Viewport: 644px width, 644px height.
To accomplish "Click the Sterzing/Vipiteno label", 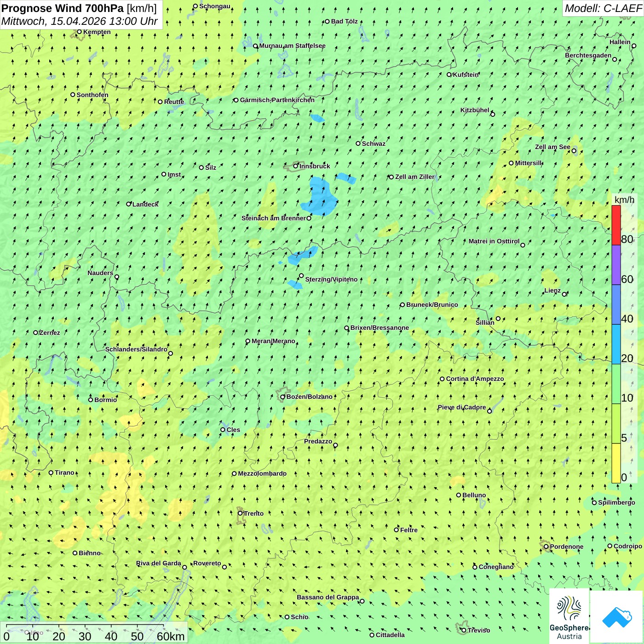I will pyautogui.click(x=331, y=279).
